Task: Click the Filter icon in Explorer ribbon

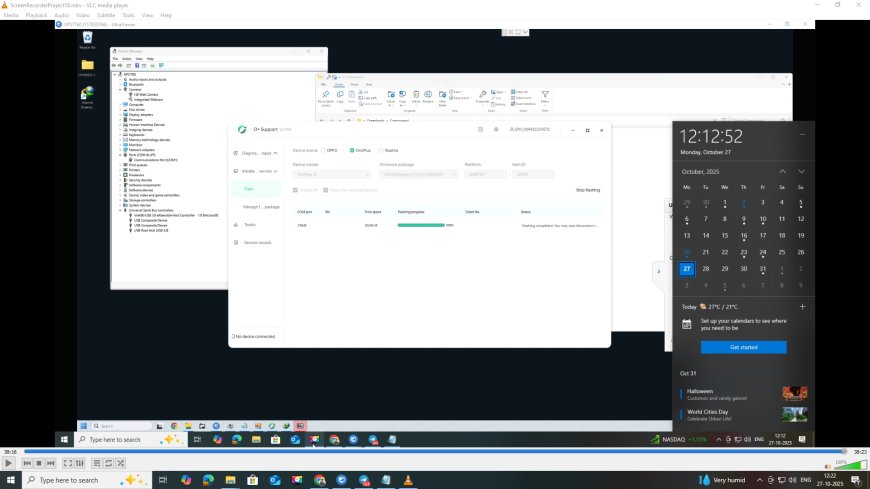Action: (545, 97)
